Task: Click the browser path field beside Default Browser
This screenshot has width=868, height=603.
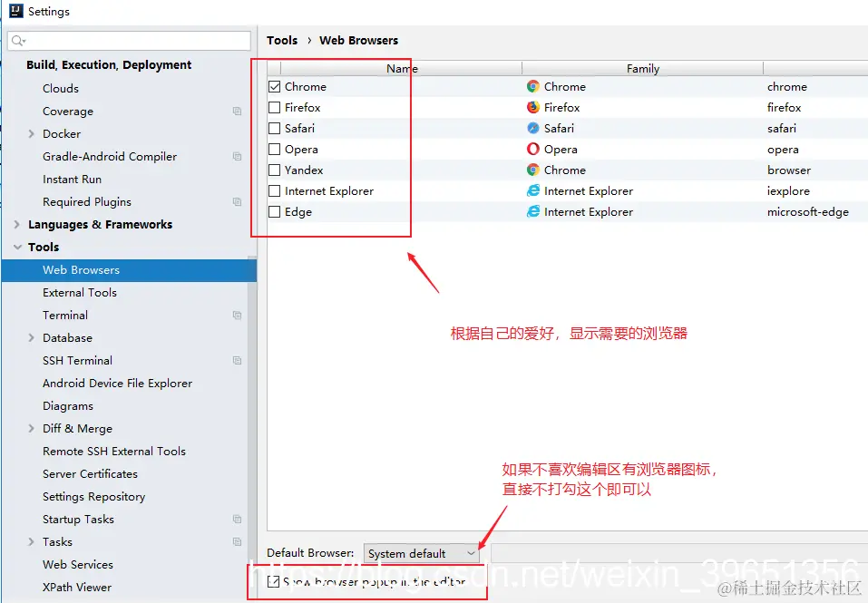Action: point(679,553)
